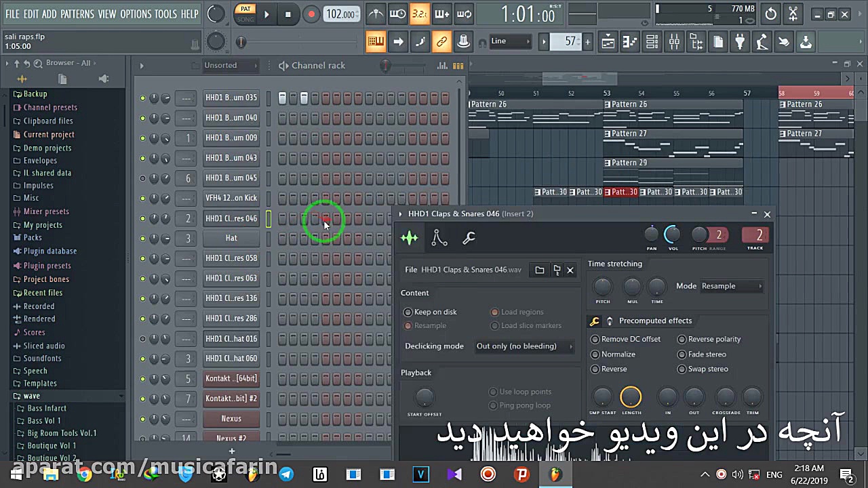Toggle the link-to-controller chain icon

[x=441, y=42]
